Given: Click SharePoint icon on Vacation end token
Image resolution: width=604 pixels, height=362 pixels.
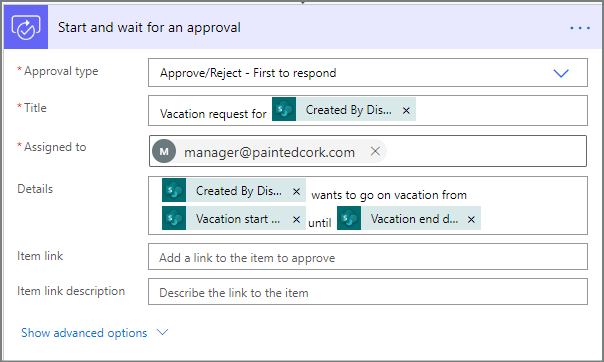Looking at the screenshot, I should [349, 218].
